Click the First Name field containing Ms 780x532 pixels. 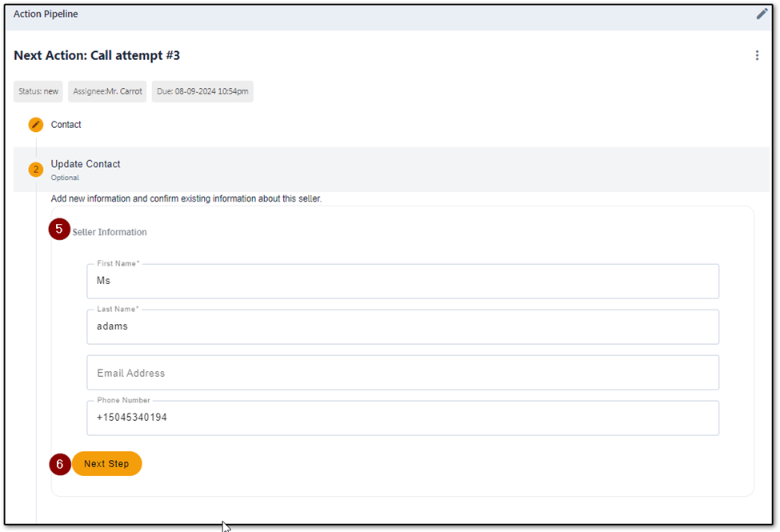coord(403,281)
